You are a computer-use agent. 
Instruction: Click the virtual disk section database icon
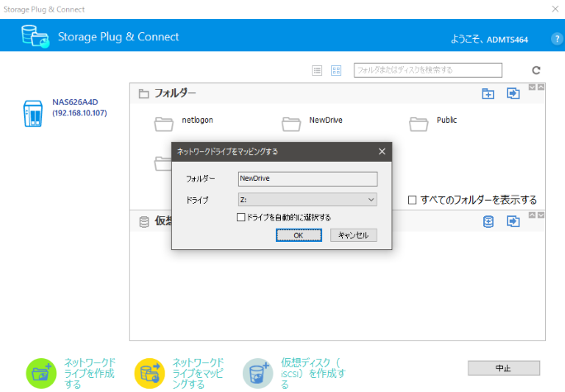pyautogui.click(x=144, y=222)
